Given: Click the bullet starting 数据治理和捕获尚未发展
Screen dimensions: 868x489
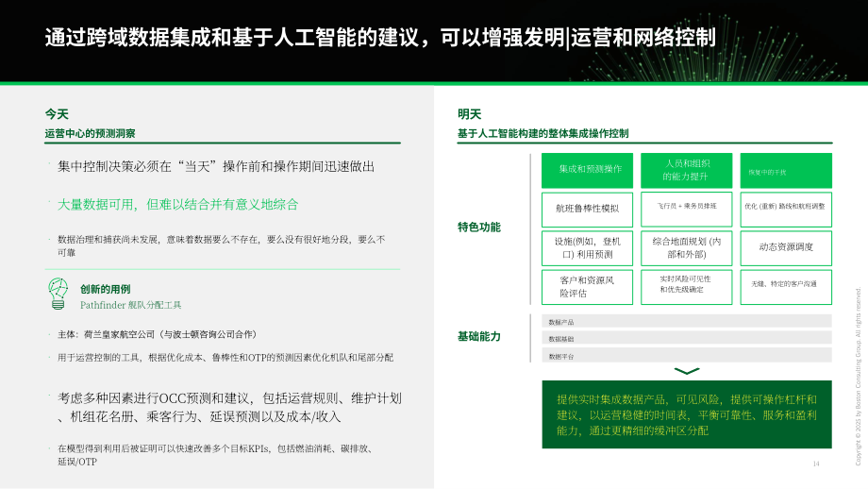Looking at the screenshot, I should point(222,245).
